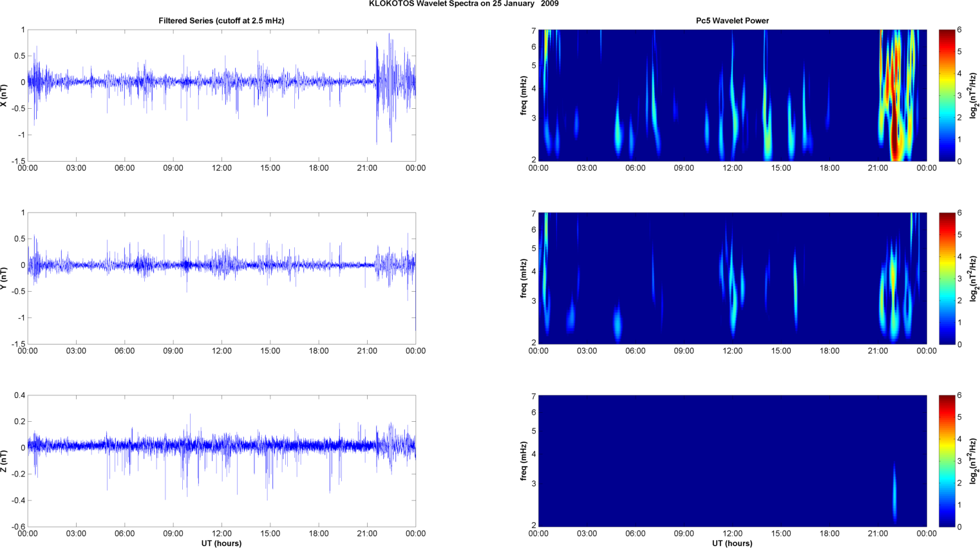Select the 'Filtered Series (cutoff at 2.5 mHz)' heading
This screenshot has width=980, height=548.
point(221,21)
